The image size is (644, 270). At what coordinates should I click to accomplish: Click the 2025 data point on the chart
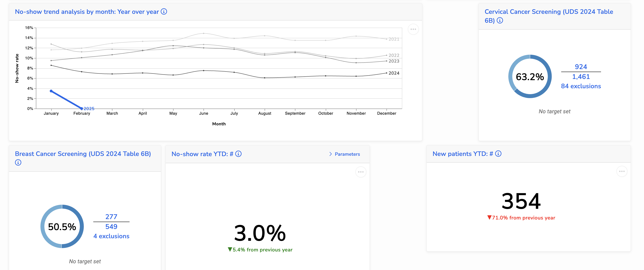[82, 109]
